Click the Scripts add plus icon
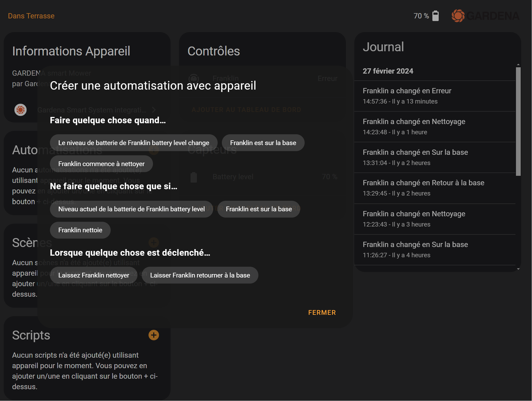Viewport: 532px width, 401px height. 154,335
